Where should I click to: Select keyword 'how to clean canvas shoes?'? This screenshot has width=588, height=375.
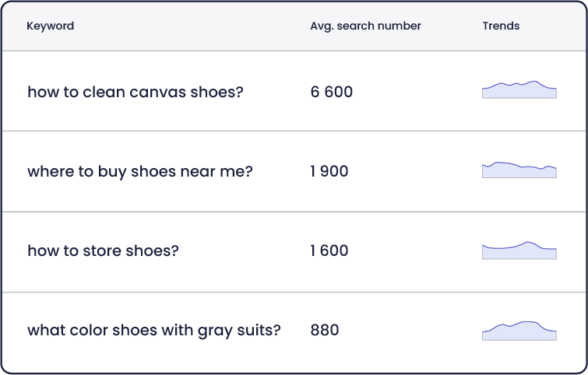[136, 92]
